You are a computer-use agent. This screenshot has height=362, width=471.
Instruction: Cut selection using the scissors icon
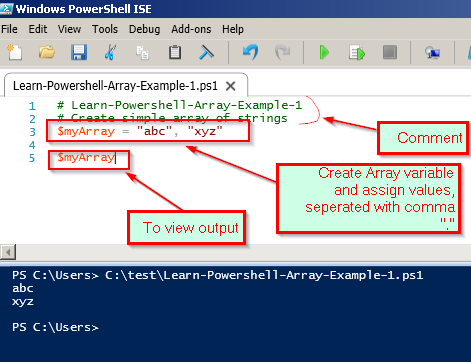[110, 52]
